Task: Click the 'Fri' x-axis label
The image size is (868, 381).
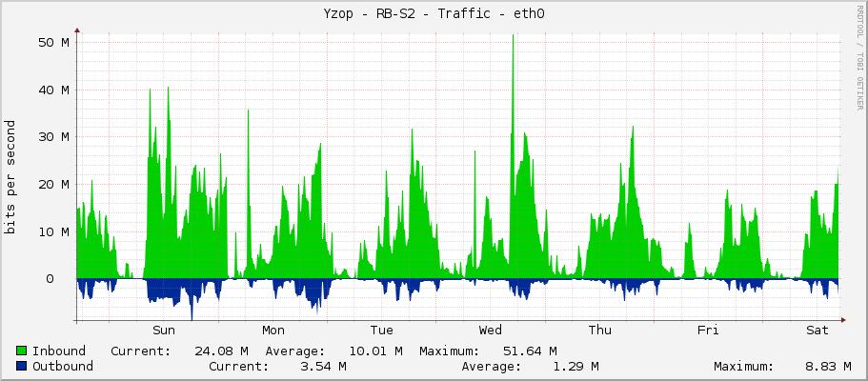Action: point(708,331)
